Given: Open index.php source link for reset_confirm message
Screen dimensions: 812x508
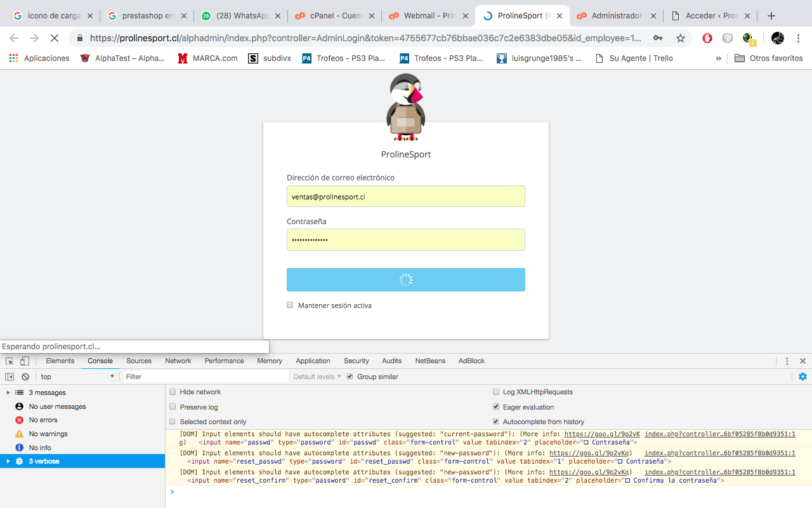Looking at the screenshot, I should click(x=720, y=472).
